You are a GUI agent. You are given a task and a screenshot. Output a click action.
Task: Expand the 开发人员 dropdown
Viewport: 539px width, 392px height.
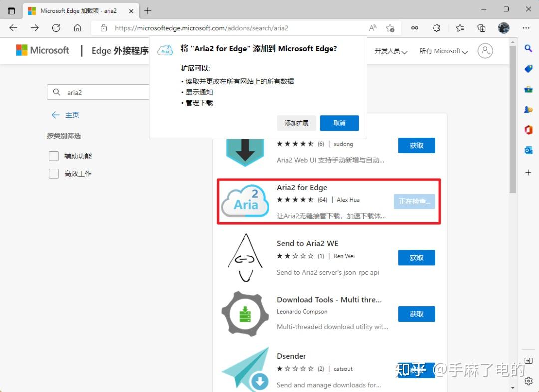(391, 51)
